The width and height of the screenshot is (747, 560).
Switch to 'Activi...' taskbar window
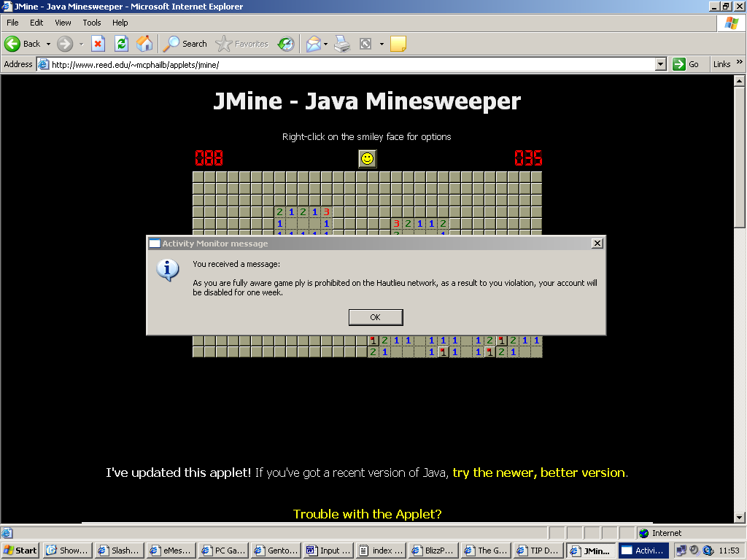[643, 551]
